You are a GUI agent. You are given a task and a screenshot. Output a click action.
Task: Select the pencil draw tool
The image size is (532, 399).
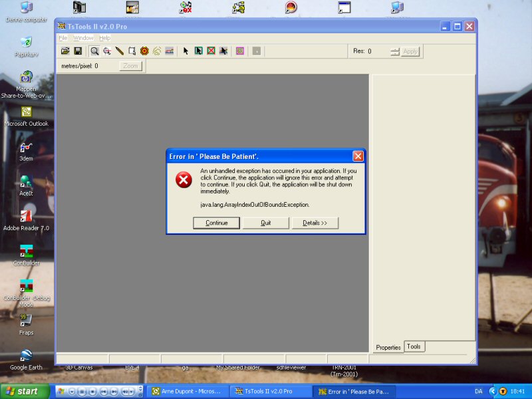(x=120, y=51)
